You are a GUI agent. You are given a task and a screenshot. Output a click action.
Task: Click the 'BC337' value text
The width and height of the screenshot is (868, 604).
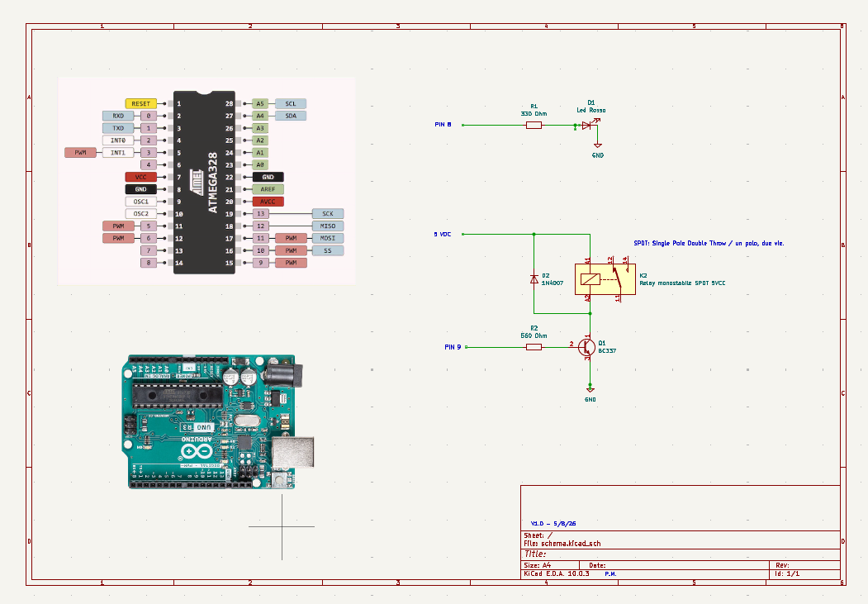pyautogui.click(x=607, y=350)
